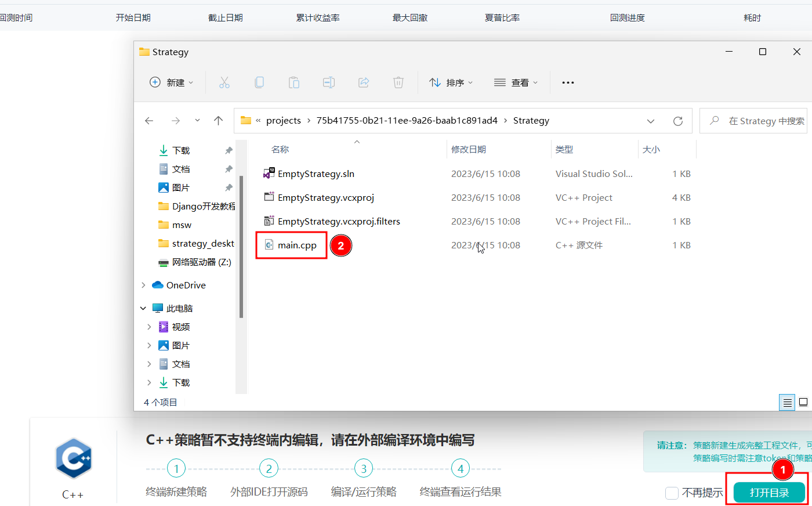This screenshot has height=506, width=812.
Task: Select the Django开发教程 folder in sidebar
Action: pos(197,206)
